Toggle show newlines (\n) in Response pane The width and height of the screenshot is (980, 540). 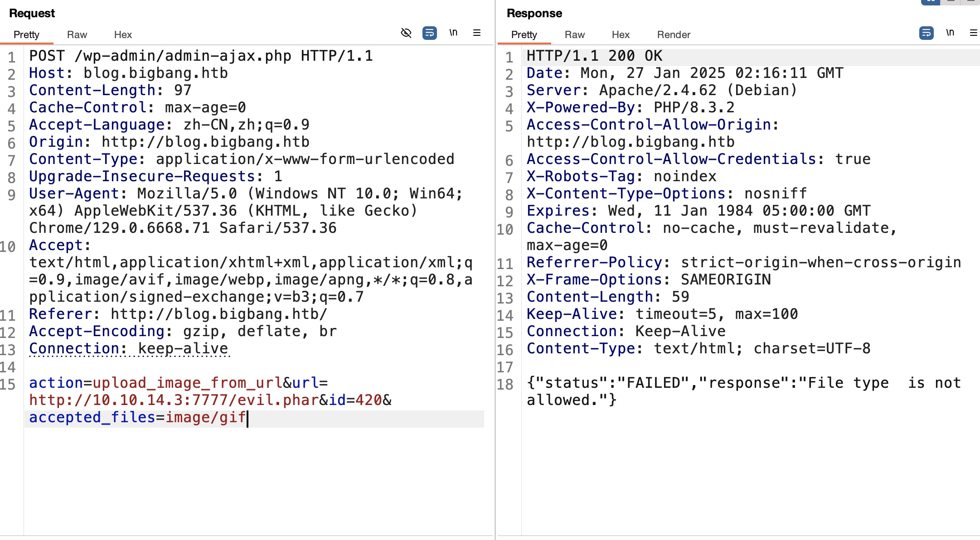tap(950, 33)
